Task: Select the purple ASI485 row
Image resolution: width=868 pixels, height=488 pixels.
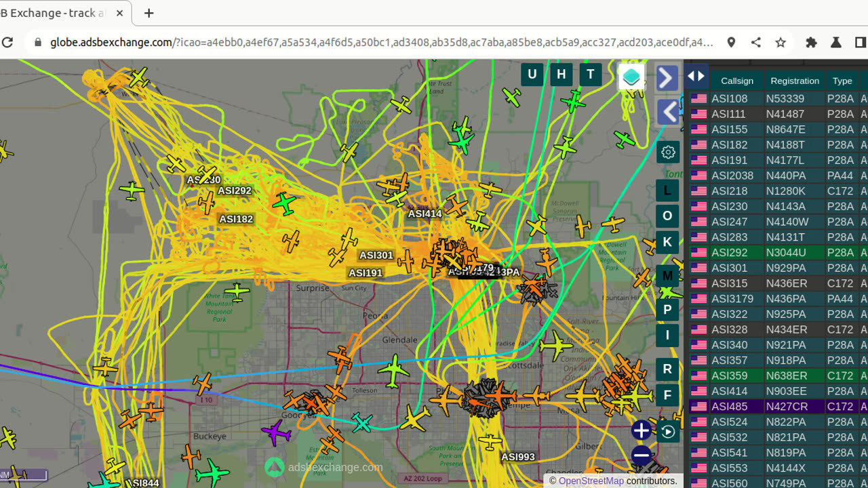Action: (778, 407)
